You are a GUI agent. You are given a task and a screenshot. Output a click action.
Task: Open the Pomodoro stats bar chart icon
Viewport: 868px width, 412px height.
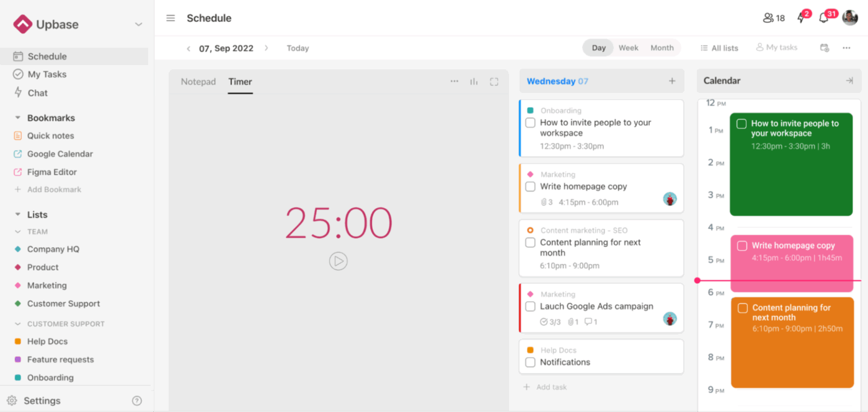click(474, 81)
